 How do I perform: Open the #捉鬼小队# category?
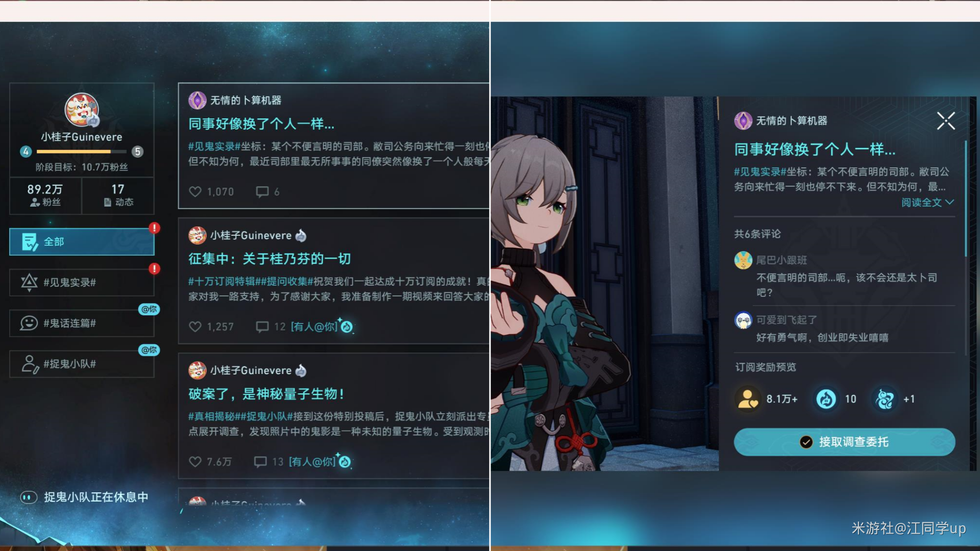coord(82,364)
